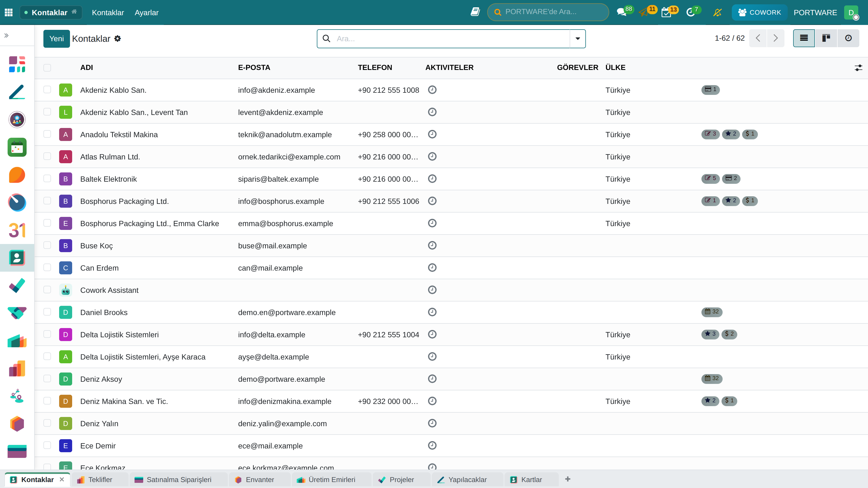Switch to activity view

(848, 38)
